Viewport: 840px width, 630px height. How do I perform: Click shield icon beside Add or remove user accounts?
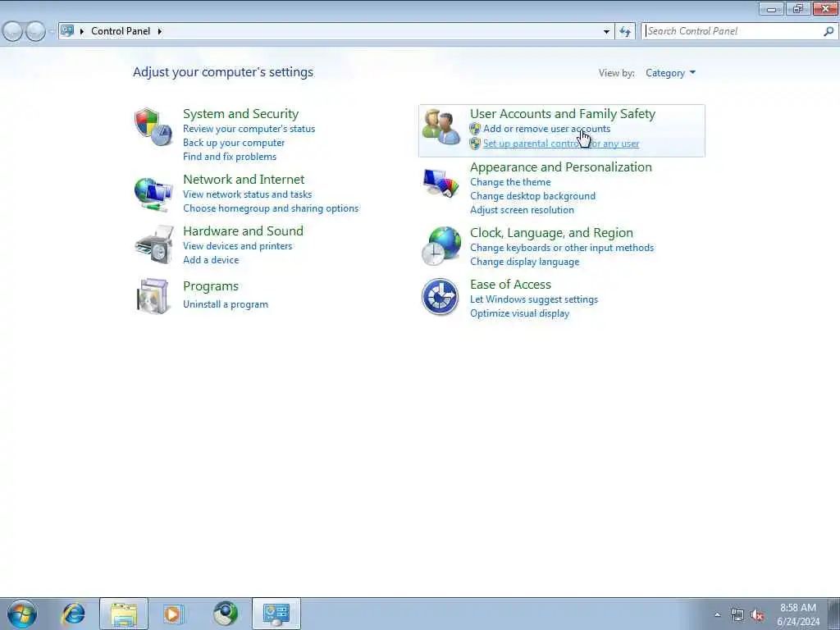tap(475, 129)
